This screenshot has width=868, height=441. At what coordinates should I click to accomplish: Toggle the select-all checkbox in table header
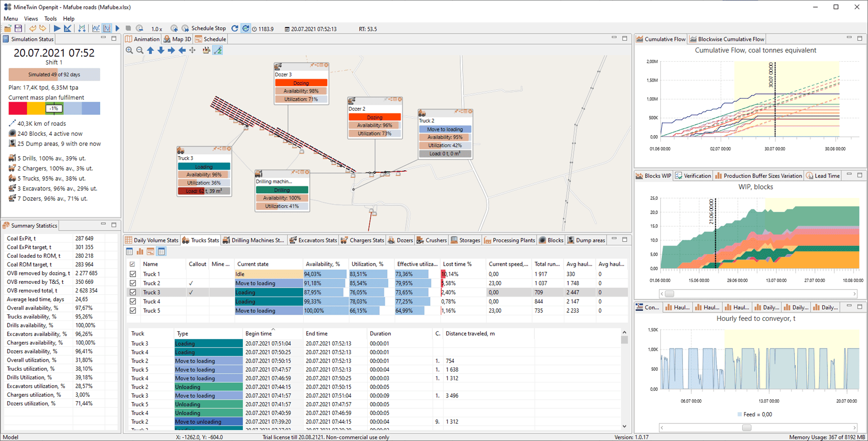(x=133, y=264)
